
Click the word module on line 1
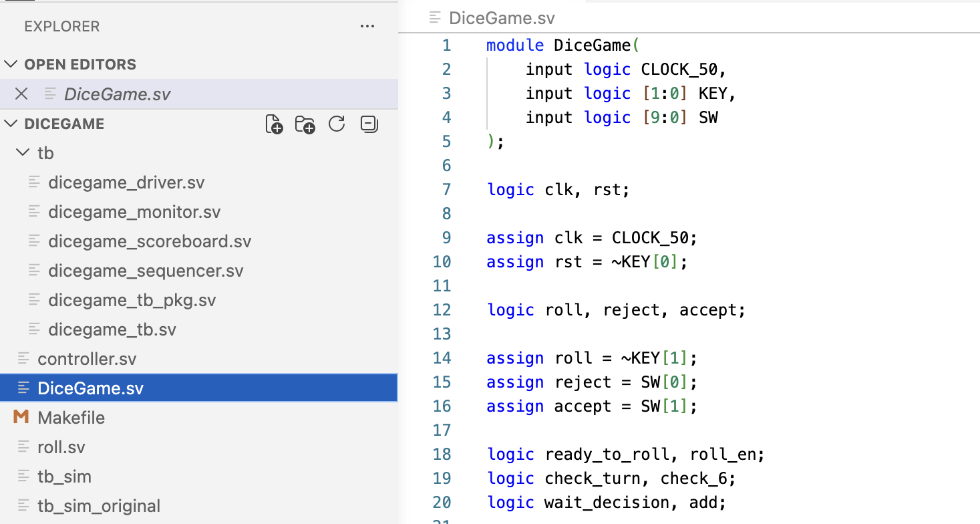[514, 45]
